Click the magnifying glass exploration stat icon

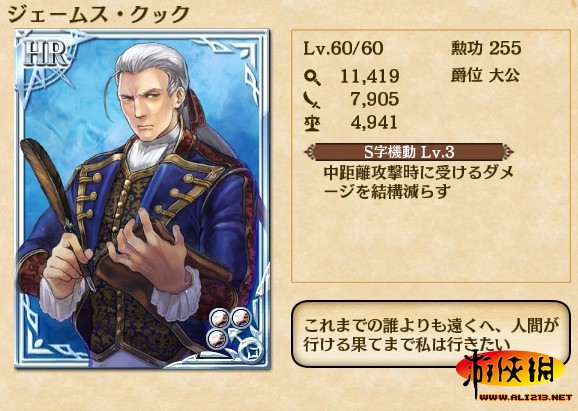pyautogui.click(x=312, y=77)
